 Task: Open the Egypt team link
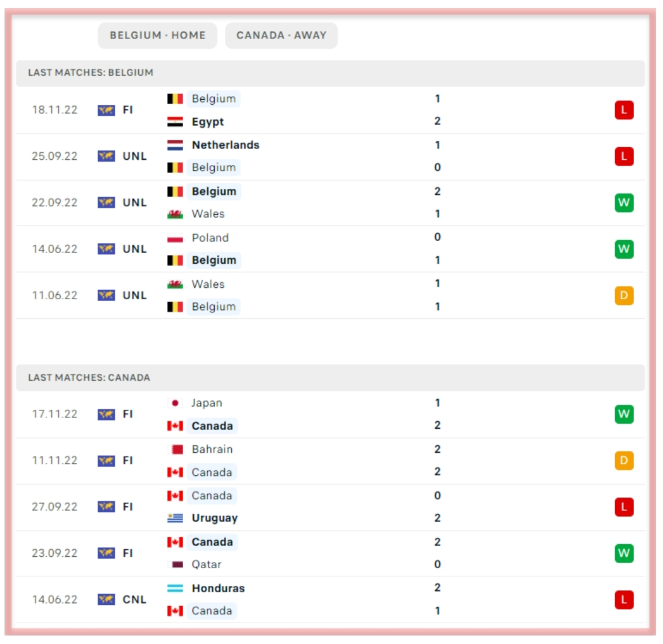coord(208,122)
